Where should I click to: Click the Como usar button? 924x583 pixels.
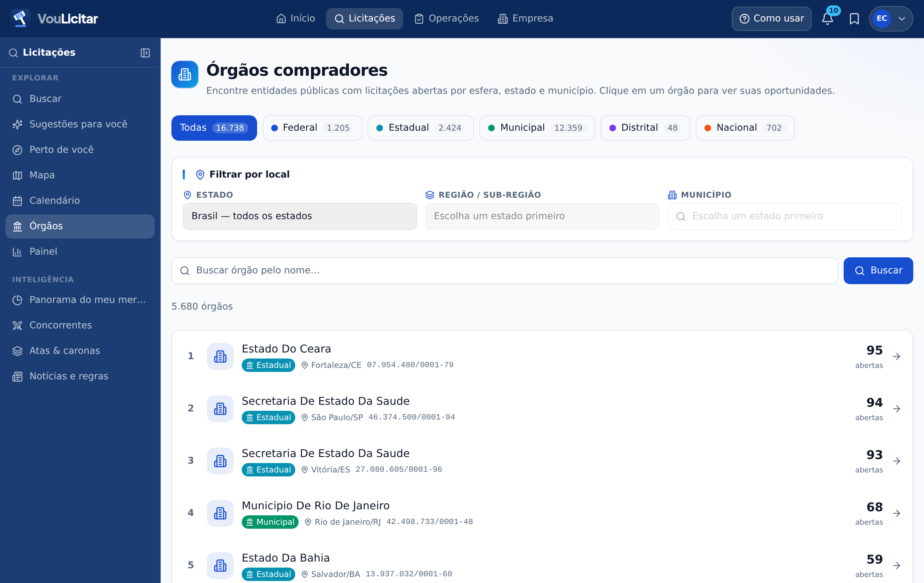pos(771,18)
